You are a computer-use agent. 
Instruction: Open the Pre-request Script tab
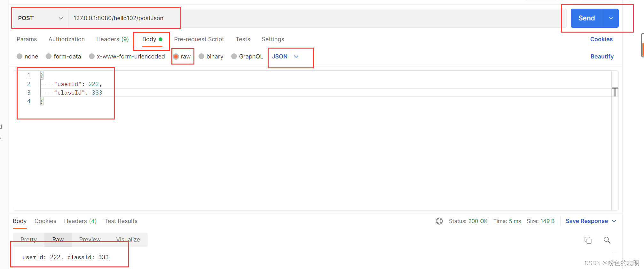(x=199, y=39)
